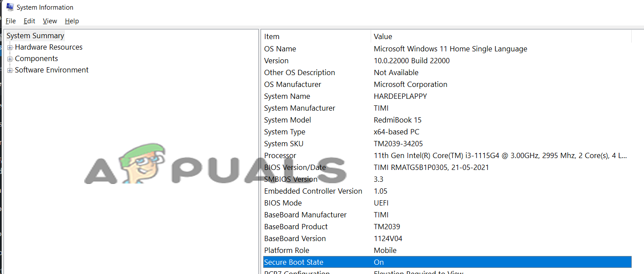
Task: Select the BaseBoard Product row
Action: 447,227
